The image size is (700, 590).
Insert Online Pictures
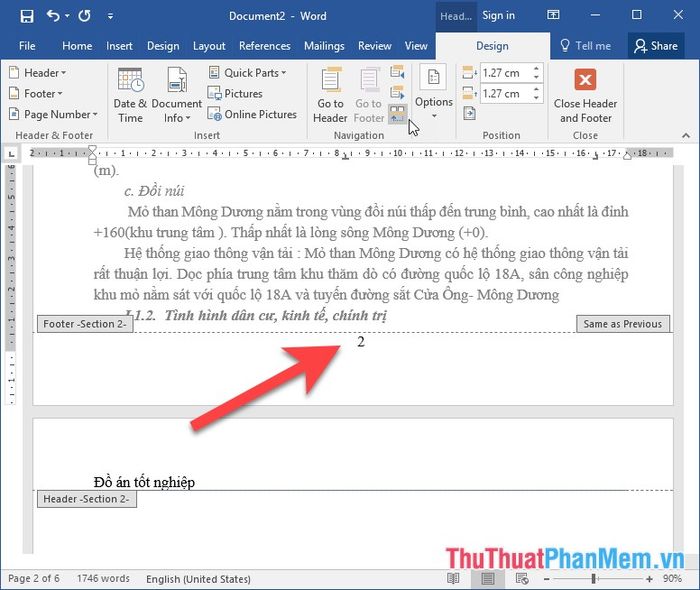(x=252, y=114)
